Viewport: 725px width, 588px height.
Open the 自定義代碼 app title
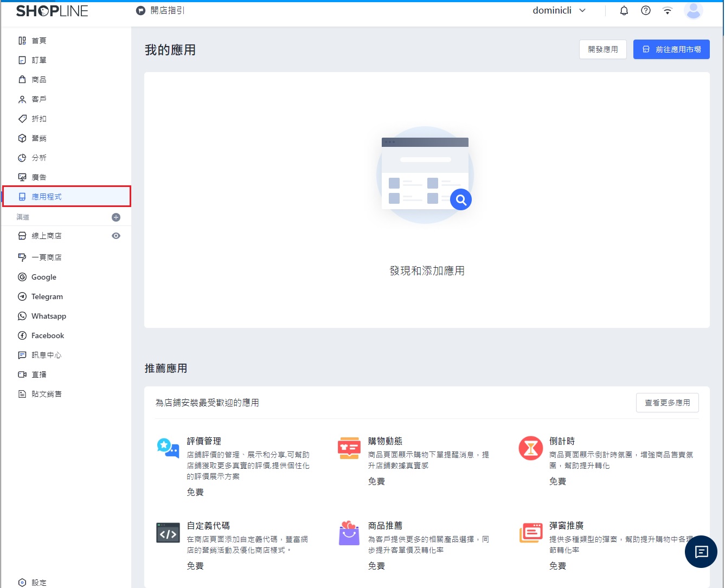coord(208,526)
